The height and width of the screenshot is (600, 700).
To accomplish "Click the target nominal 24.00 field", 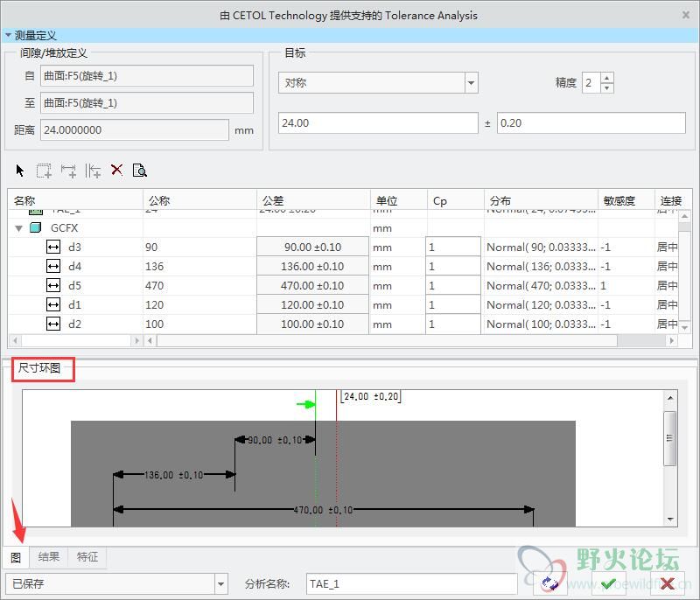I will 378,122.
